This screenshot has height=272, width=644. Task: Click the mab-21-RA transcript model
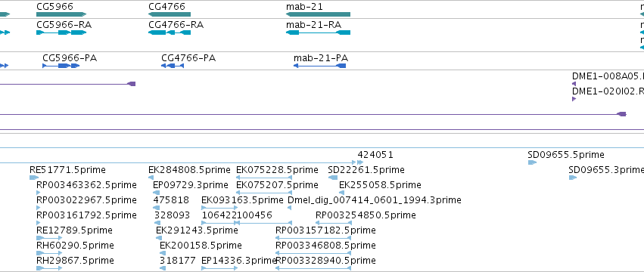pos(319,32)
